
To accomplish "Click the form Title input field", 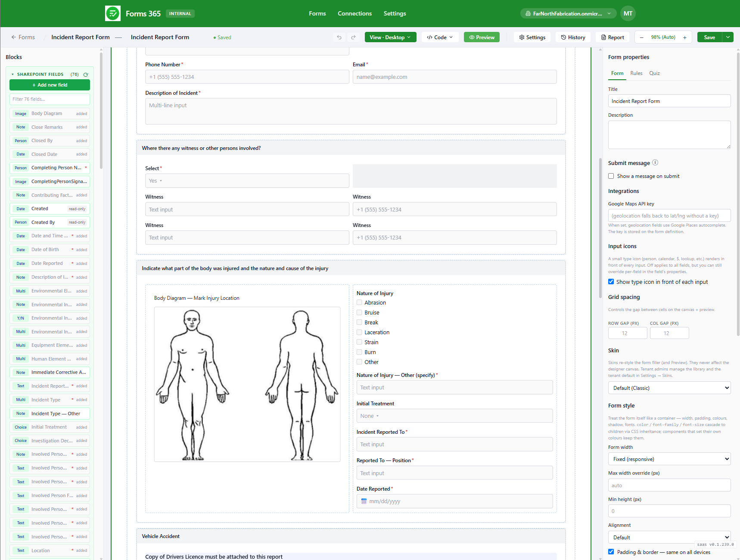I will coord(669,101).
